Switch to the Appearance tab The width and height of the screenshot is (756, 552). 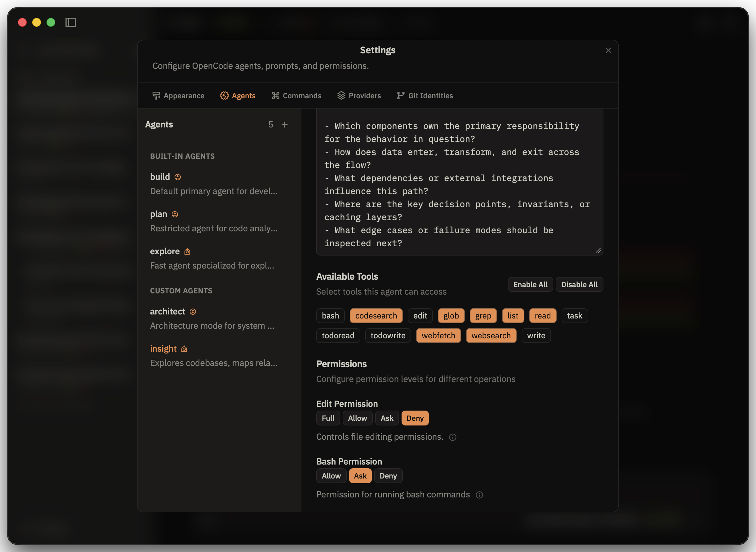click(x=178, y=96)
